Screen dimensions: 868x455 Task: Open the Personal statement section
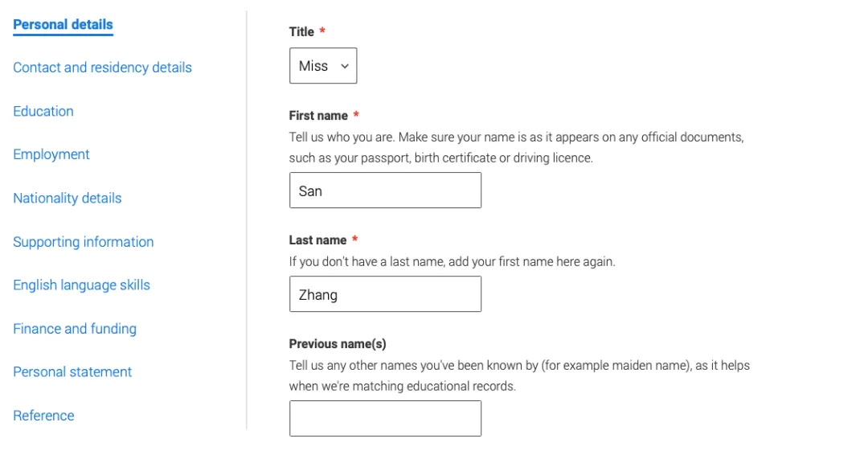pos(72,372)
